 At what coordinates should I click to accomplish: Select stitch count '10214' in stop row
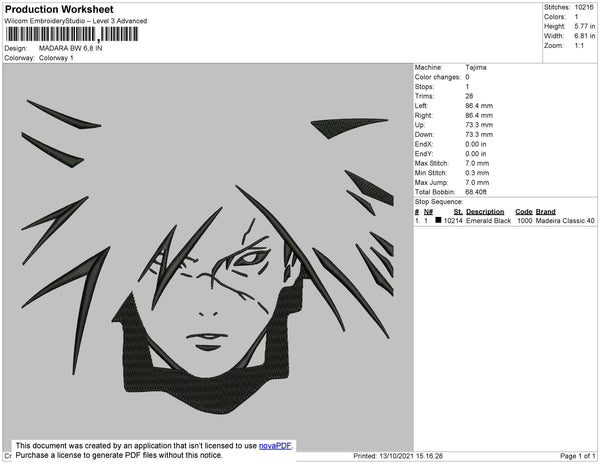point(453,221)
